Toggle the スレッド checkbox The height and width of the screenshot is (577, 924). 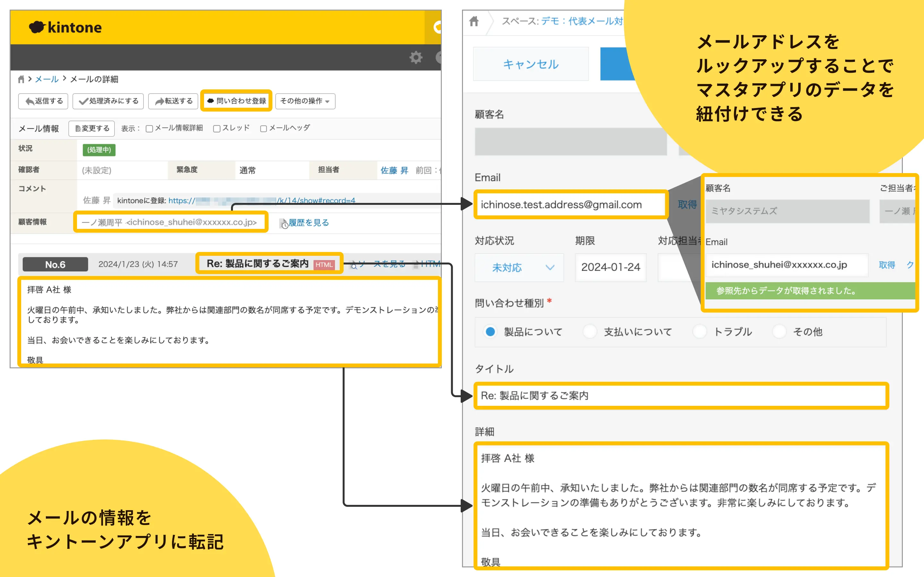pos(217,129)
